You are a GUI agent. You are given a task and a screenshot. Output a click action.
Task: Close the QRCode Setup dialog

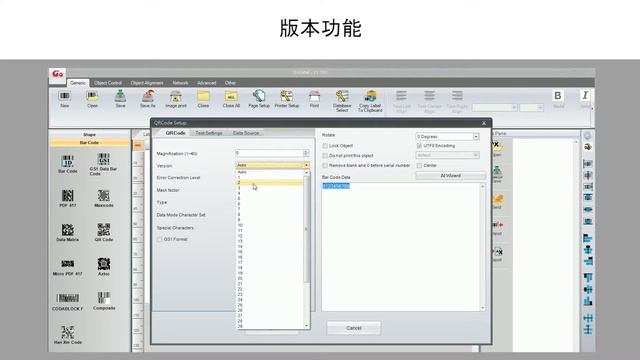tap(484, 123)
